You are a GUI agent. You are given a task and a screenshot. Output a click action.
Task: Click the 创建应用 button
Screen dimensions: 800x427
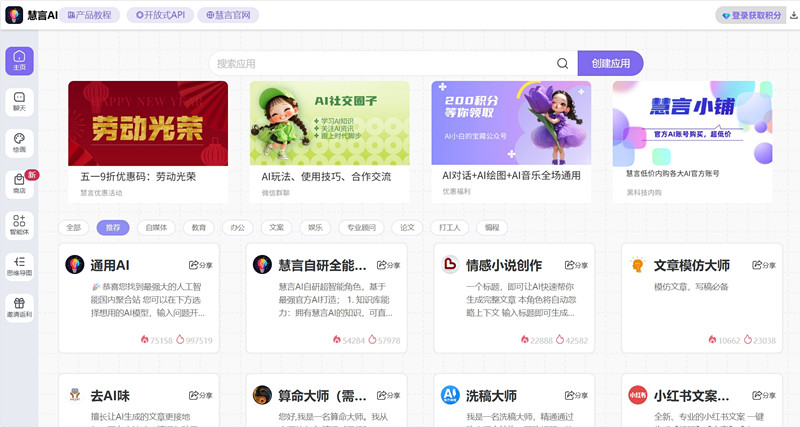(610, 63)
